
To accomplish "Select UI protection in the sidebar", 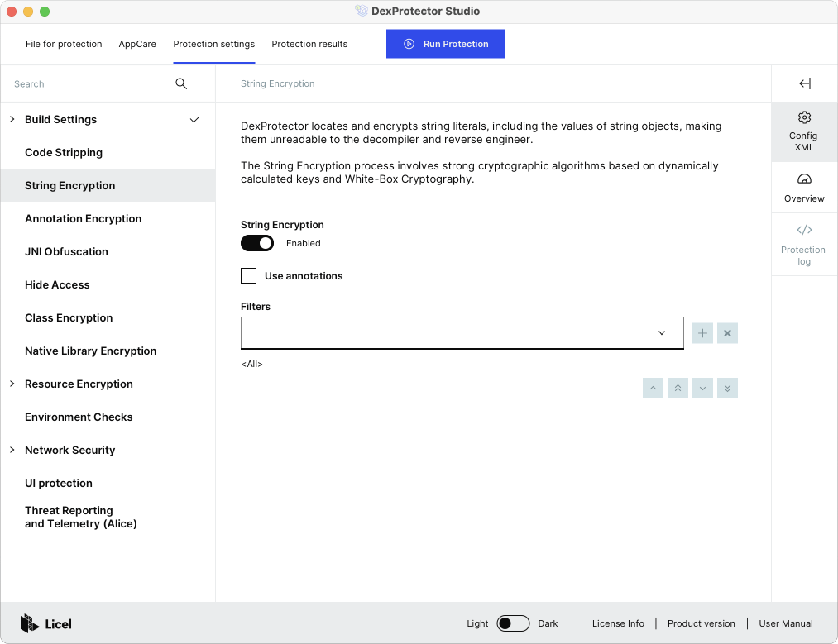I will (108, 484).
